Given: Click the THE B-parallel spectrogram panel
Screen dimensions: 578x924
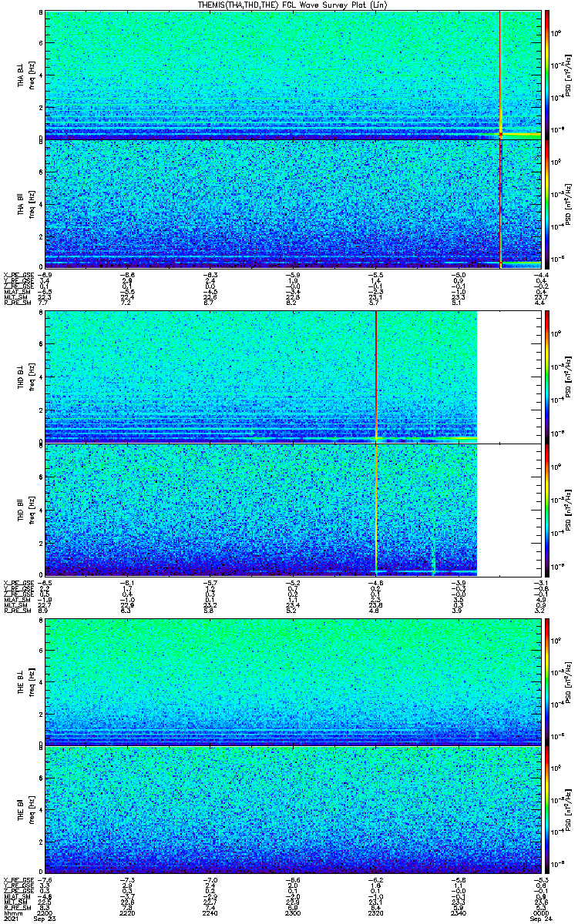Looking at the screenshot, I should click(x=293, y=810).
